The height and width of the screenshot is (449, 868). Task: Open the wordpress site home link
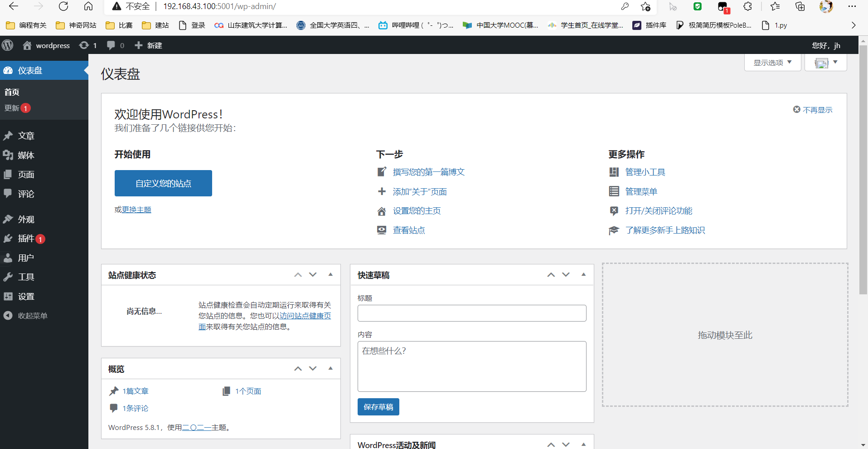[46, 45]
